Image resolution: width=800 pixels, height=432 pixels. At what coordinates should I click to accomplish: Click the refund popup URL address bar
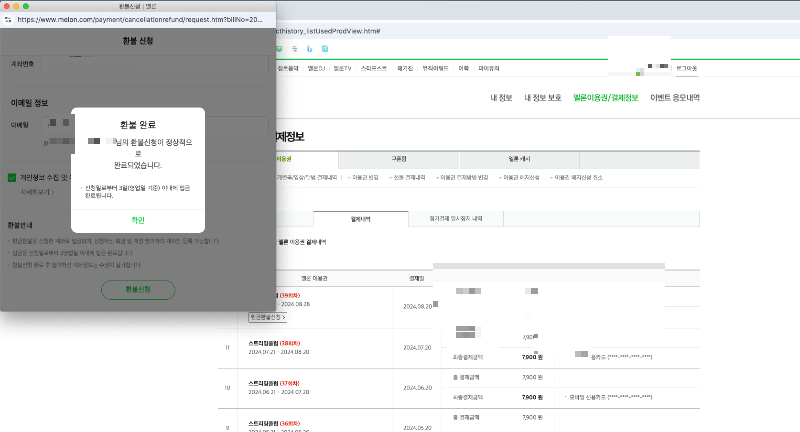point(140,19)
